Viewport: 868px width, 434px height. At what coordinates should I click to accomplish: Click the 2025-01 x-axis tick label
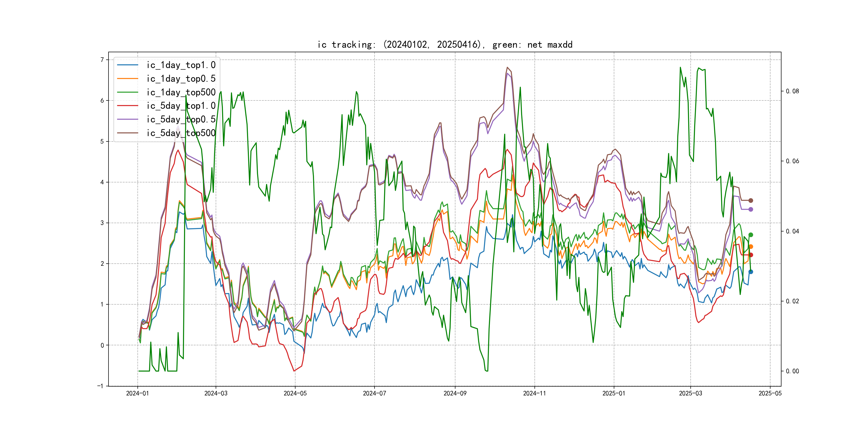pos(613,393)
